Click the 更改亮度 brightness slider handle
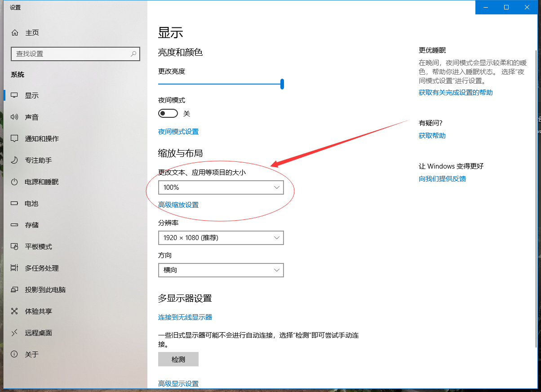The width and height of the screenshot is (541, 392). (x=282, y=84)
